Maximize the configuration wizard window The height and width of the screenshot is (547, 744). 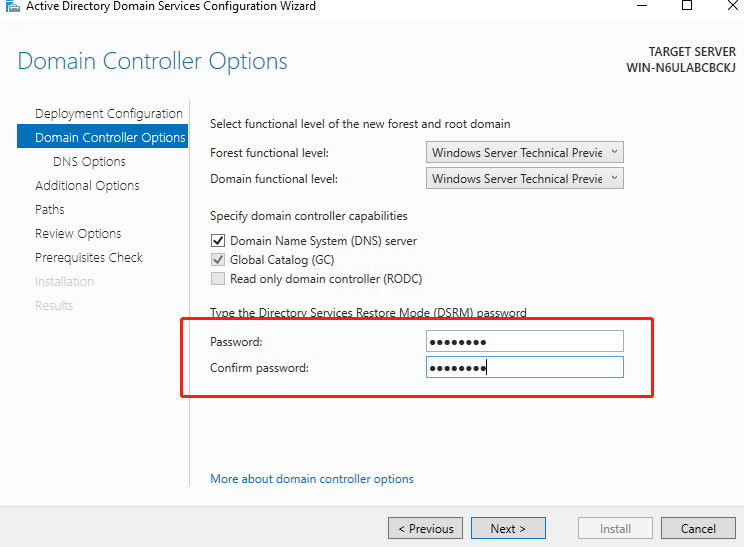687,6
